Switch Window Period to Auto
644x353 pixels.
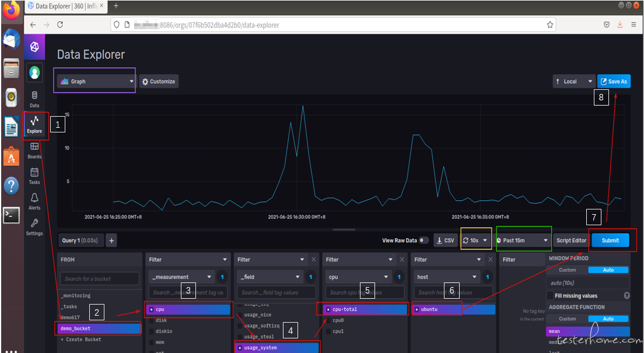pyautogui.click(x=608, y=270)
